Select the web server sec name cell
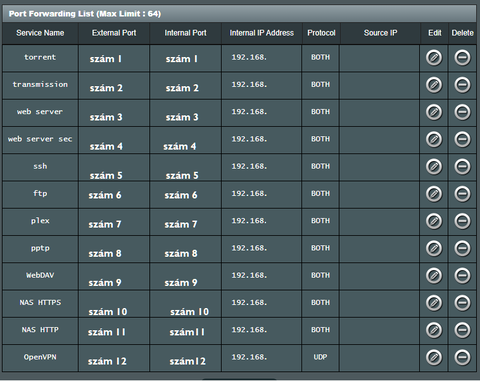 tap(40, 140)
